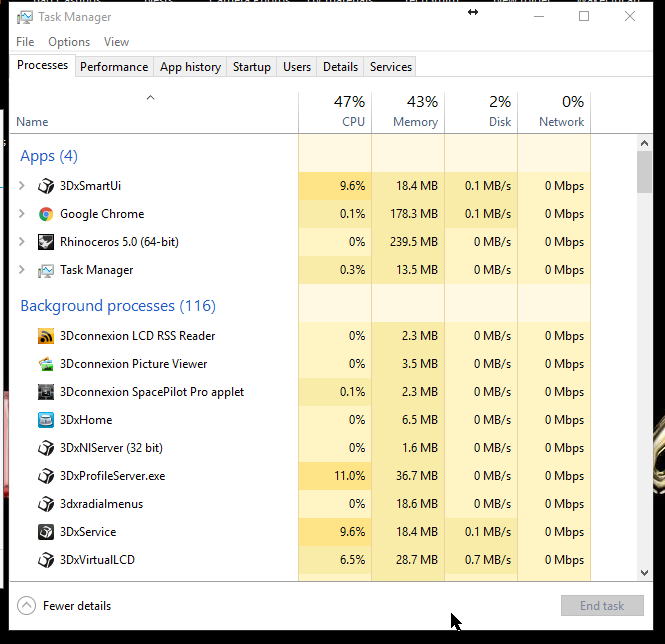Collapse view with Fewer details arrow
Screen dimensions: 665x644
coord(26,606)
